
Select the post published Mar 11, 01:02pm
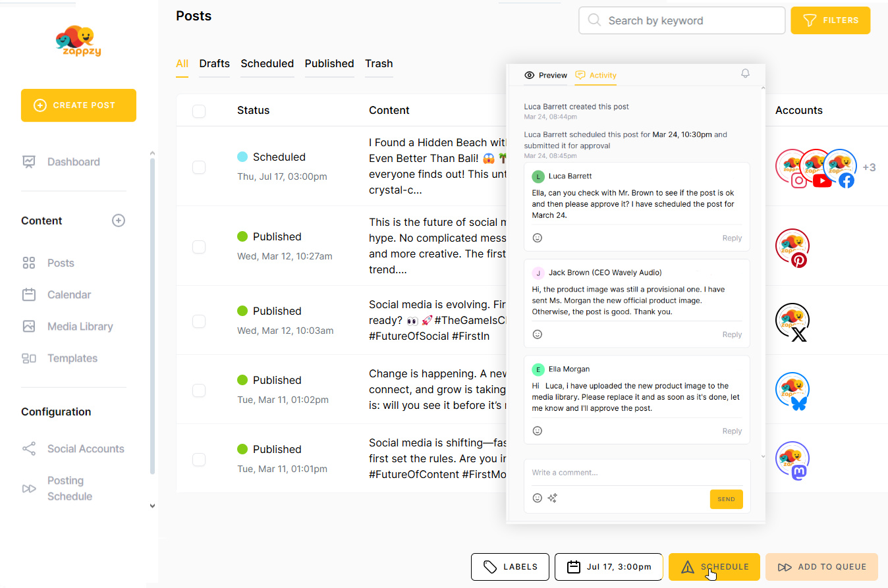point(199,390)
